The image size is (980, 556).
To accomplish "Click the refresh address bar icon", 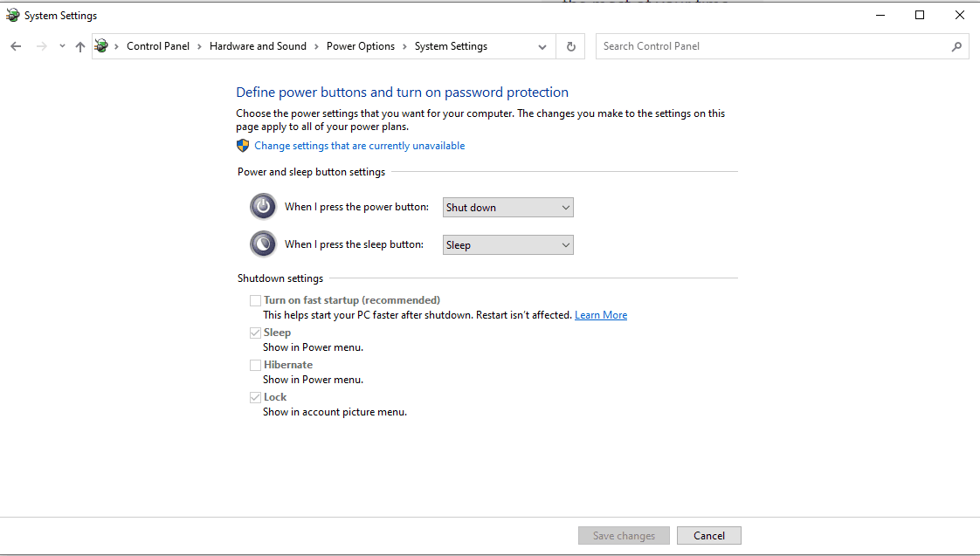I will pos(571,46).
